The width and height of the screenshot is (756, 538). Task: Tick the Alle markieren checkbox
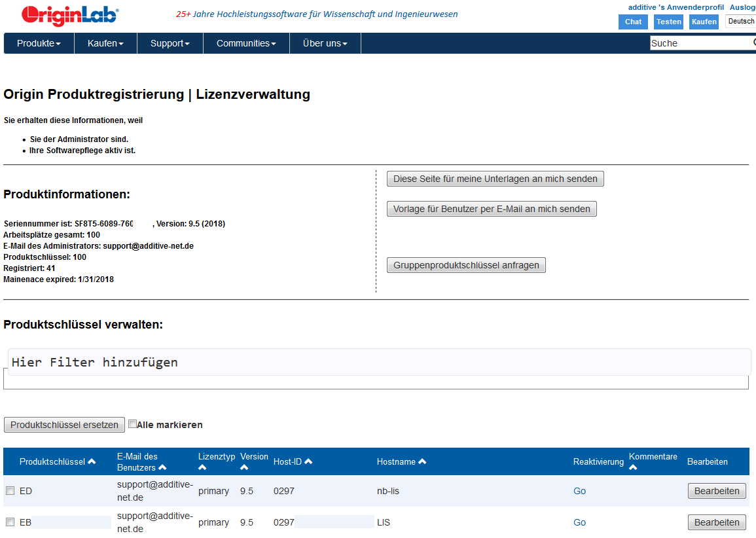pos(133,423)
